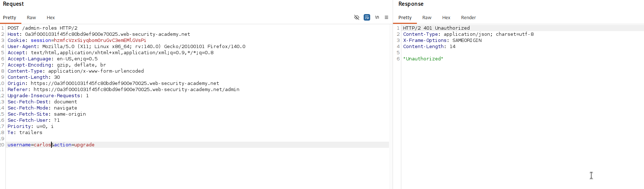Click the Accept-Encoding header line
Viewport: 644px width, 189px height.
tap(57, 65)
